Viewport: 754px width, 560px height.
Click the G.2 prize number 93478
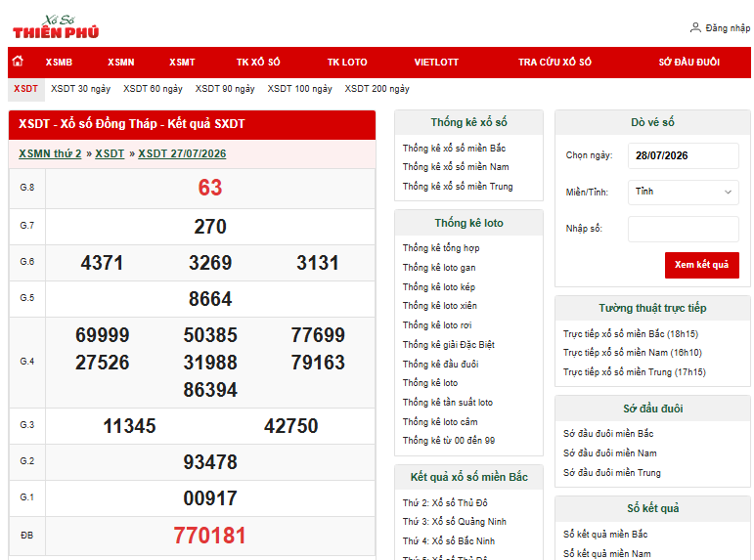click(210, 462)
